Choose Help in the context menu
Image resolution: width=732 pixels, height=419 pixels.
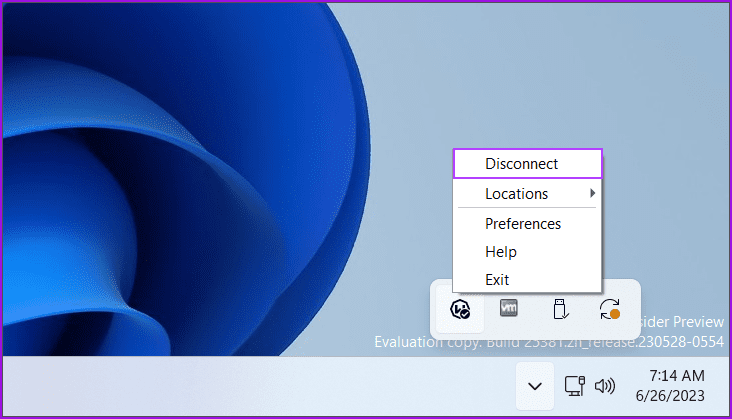pyautogui.click(x=528, y=252)
